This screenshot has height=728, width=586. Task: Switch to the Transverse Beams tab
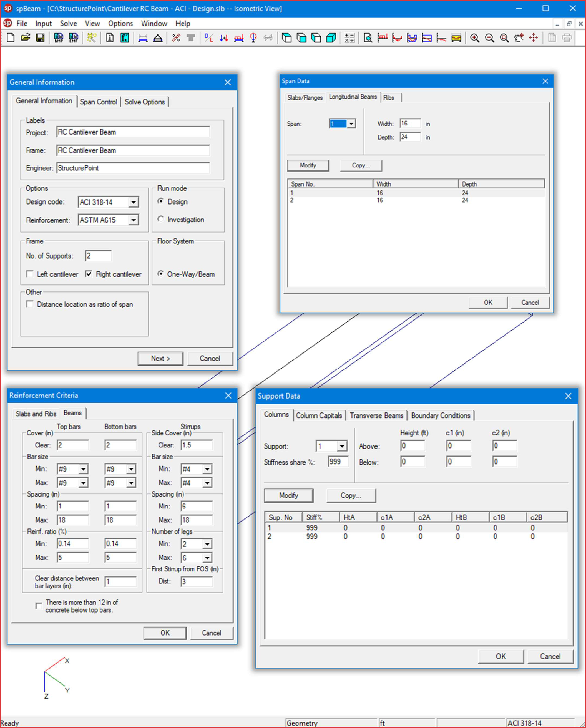(x=376, y=415)
